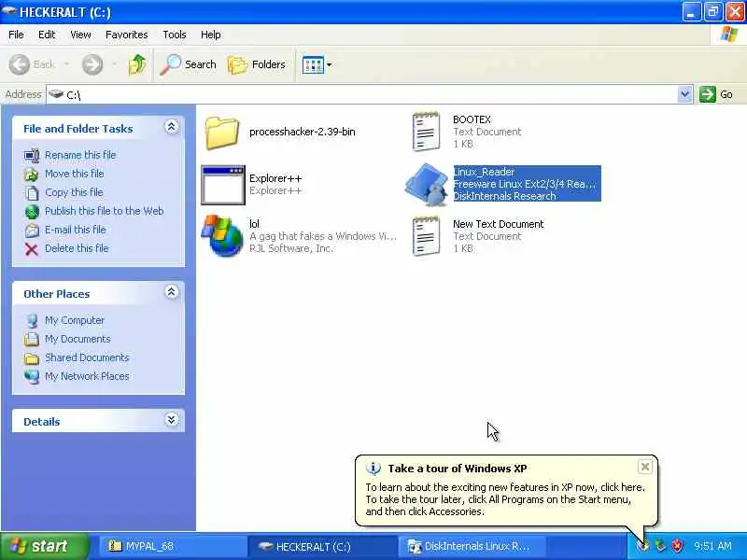
Task: Click the Views toolbar icon
Action: [x=313, y=64]
